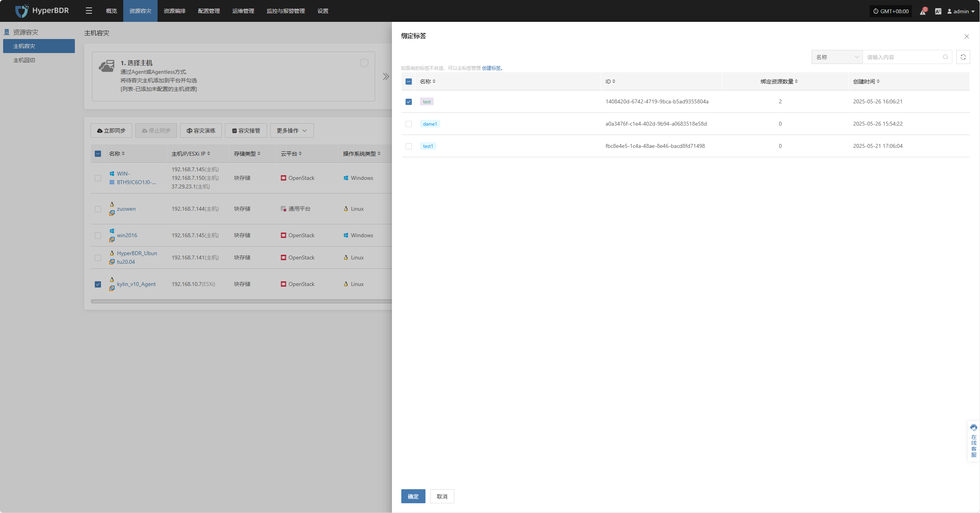Open the 名称 search filter dropdown
The image size is (980, 513).
[837, 57]
